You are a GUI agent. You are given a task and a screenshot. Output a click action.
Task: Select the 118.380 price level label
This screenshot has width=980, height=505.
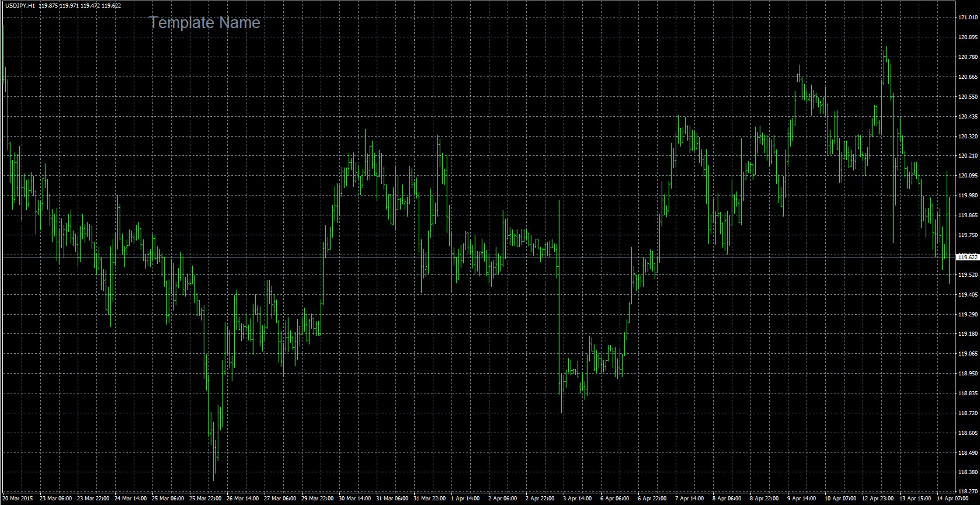pos(968,473)
